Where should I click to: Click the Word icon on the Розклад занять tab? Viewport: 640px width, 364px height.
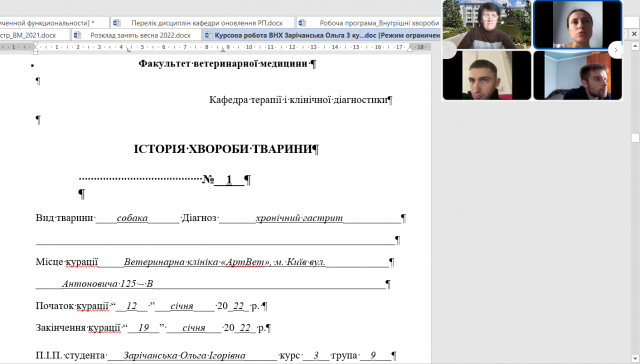point(77,36)
